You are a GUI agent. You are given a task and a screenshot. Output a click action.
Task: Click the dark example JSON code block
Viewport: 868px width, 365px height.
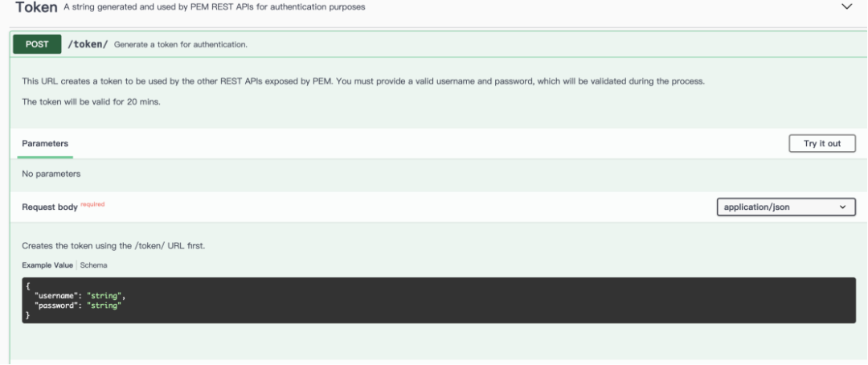click(438, 301)
